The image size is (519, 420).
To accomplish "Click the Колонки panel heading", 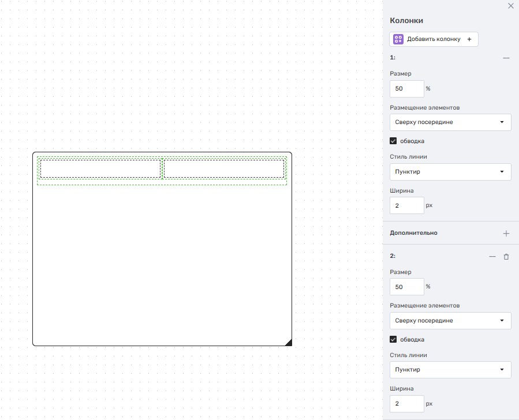I will (406, 21).
